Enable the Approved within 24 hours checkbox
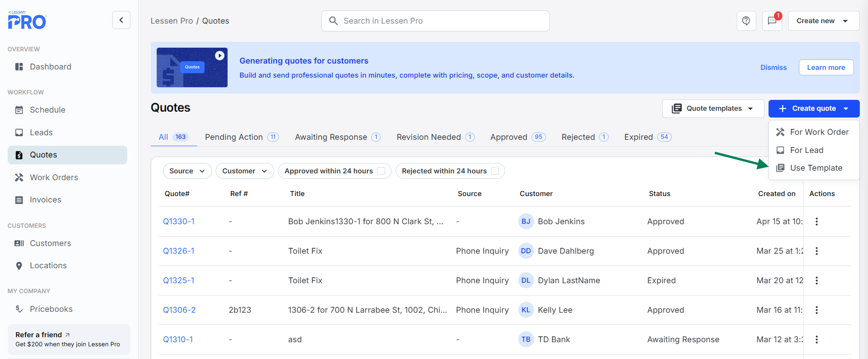Image resolution: width=868 pixels, height=359 pixels. click(x=381, y=171)
